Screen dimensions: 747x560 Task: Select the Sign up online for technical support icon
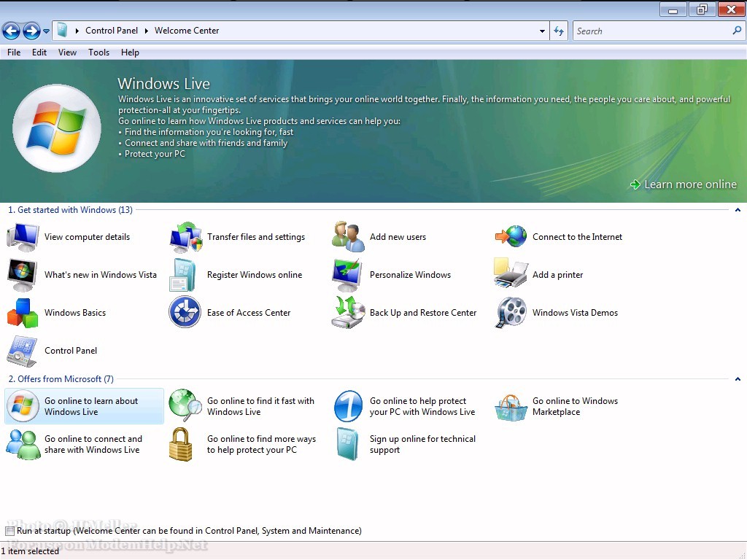[347, 444]
